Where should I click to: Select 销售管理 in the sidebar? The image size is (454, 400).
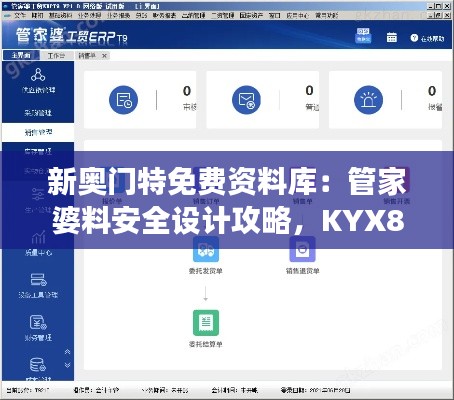(x=38, y=132)
